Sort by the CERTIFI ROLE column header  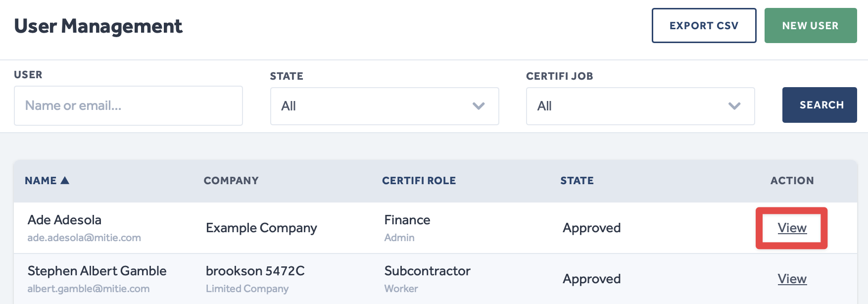coord(419,181)
